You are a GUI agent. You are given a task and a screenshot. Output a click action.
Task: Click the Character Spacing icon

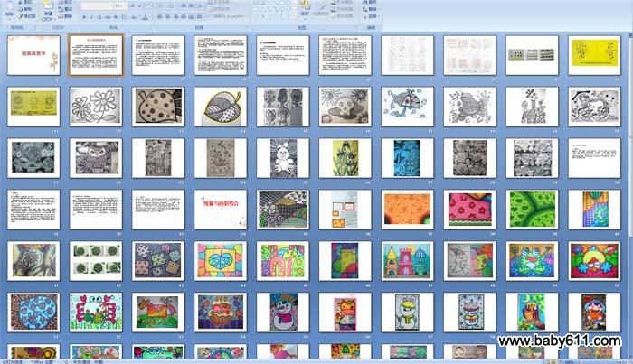(x=124, y=17)
